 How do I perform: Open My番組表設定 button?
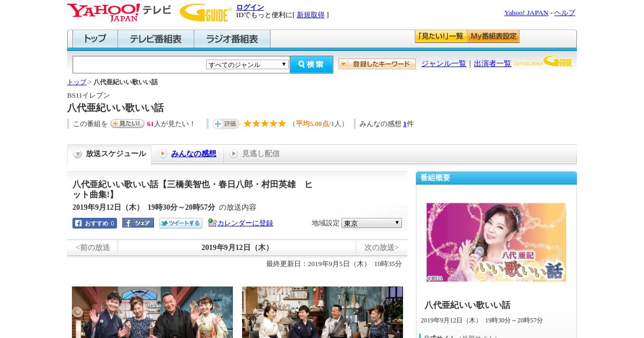[493, 36]
